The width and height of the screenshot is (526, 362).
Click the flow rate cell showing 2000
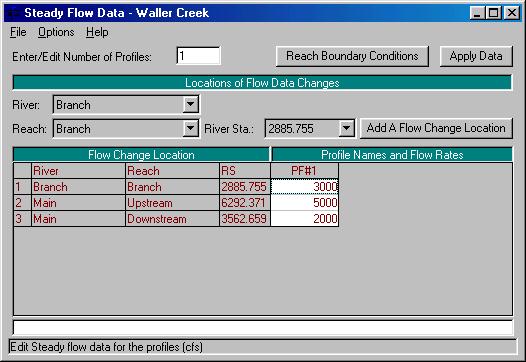coord(304,219)
